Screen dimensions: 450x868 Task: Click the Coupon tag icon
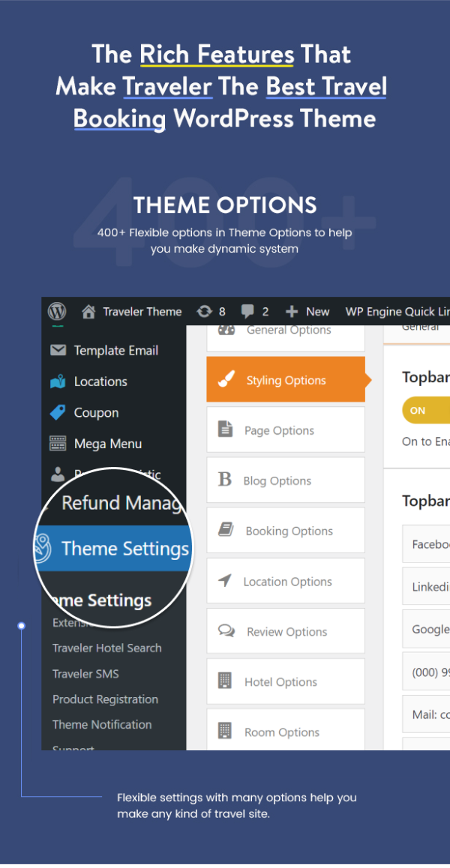58,412
